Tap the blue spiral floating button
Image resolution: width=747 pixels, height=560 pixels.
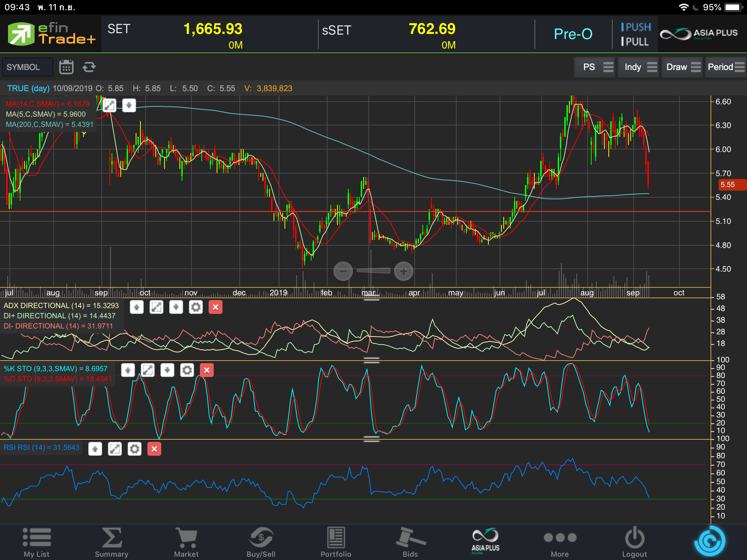710,541
